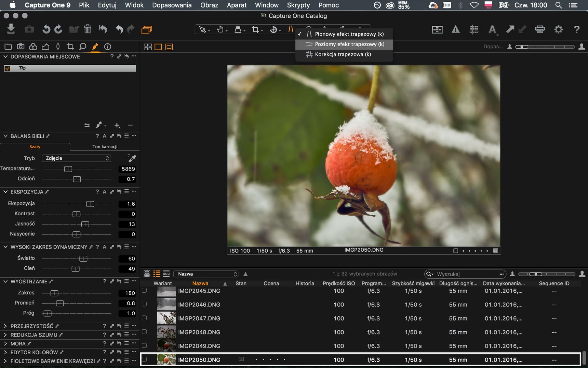
Task: Expand the PRZEJRZYSTOŚĆ panel
Action: pyautogui.click(x=5, y=326)
